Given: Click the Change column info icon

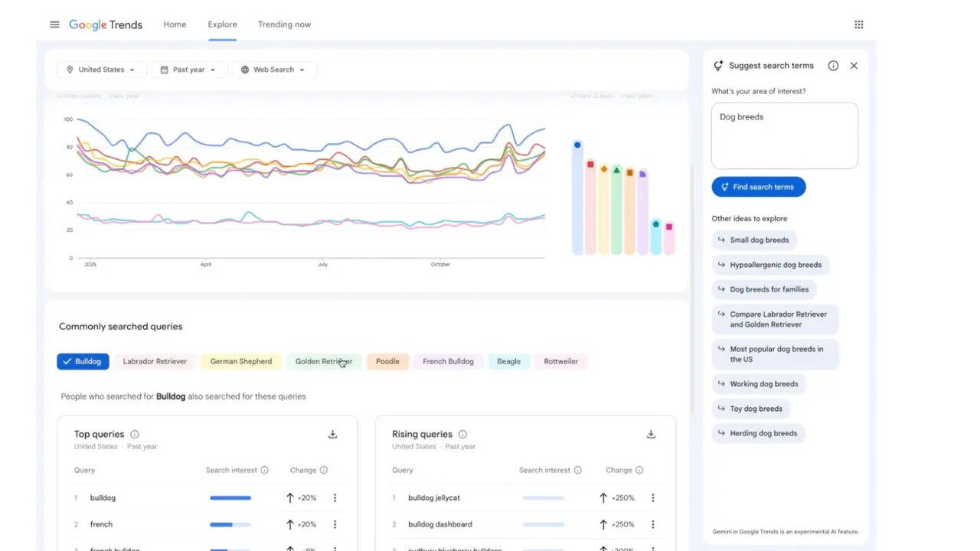Looking at the screenshot, I should 324,470.
